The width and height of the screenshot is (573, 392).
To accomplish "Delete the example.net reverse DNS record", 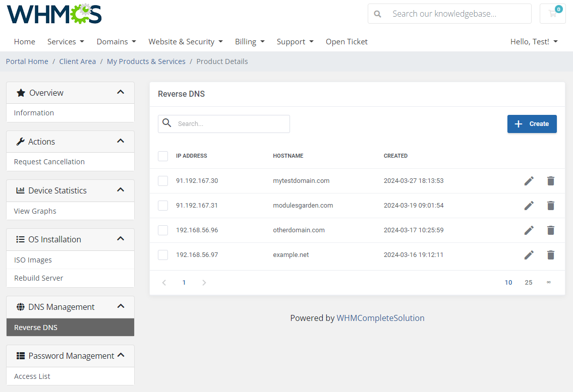I will pyautogui.click(x=550, y=255).
